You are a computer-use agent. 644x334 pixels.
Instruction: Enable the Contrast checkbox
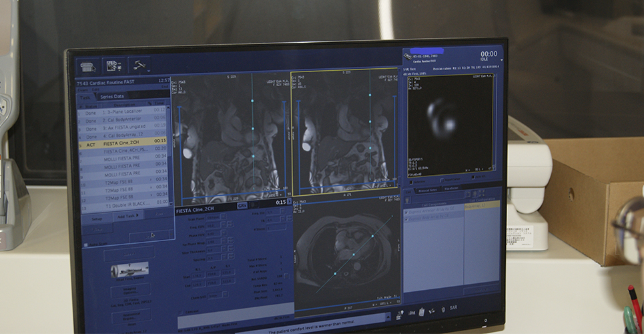182,311
